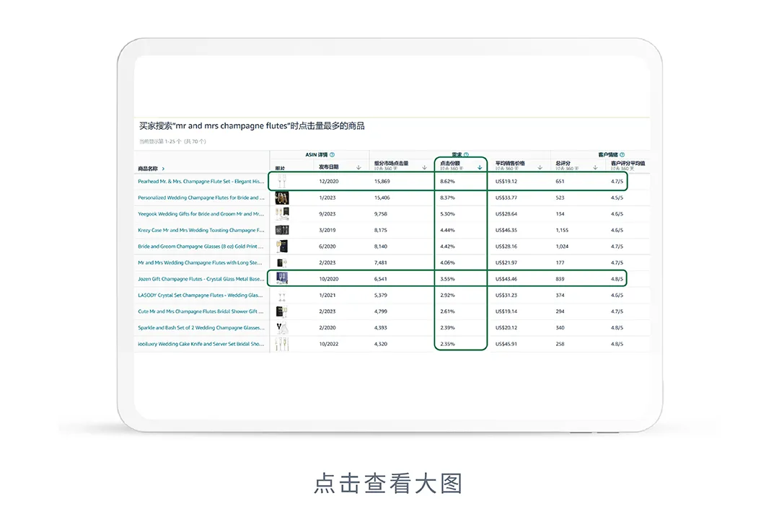
Task: Select the 15,869 click volume cell
Action: coord(382,182)
